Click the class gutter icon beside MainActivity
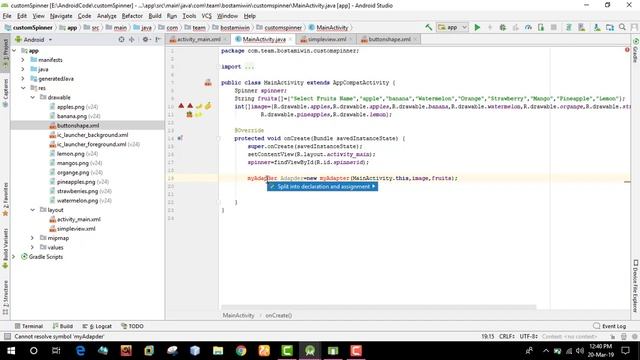 click(x=208, y=82)
